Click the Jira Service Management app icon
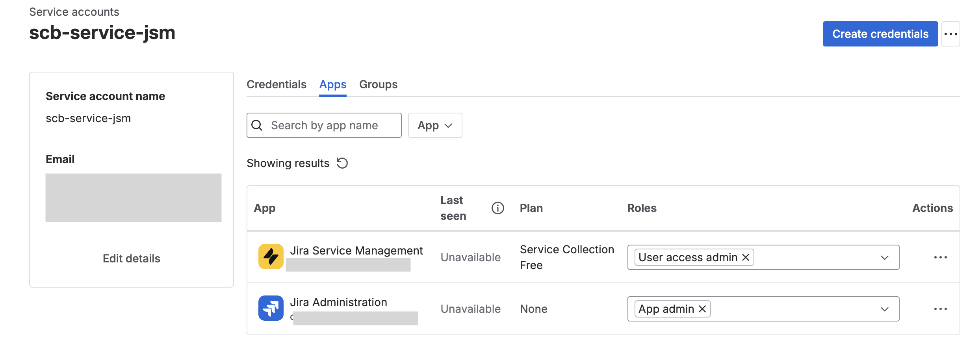This screenshot has height=353, width=980. click(271, 256)
